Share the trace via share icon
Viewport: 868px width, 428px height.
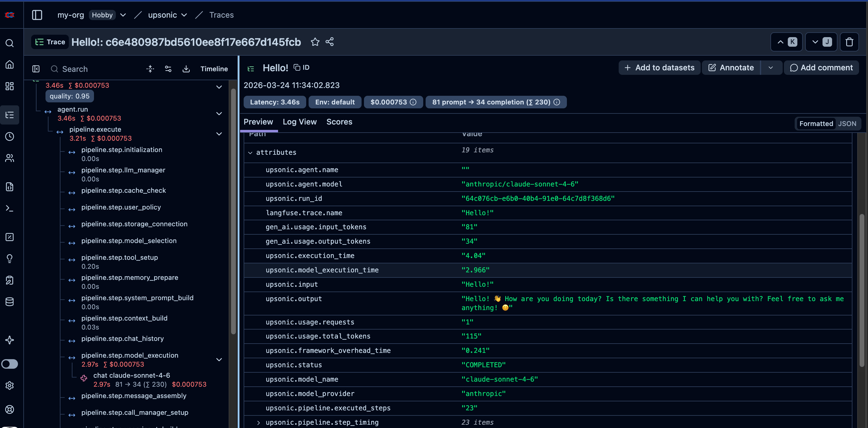tap(330, 42)
